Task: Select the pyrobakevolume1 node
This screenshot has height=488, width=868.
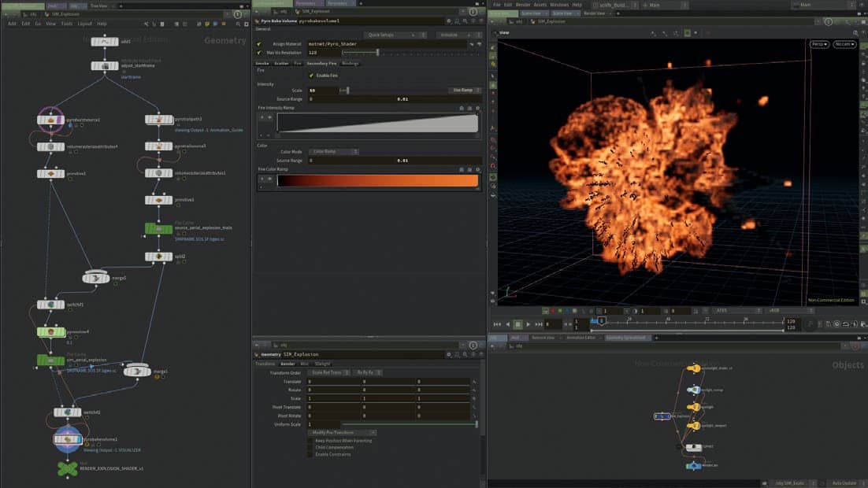Action: 68,439
